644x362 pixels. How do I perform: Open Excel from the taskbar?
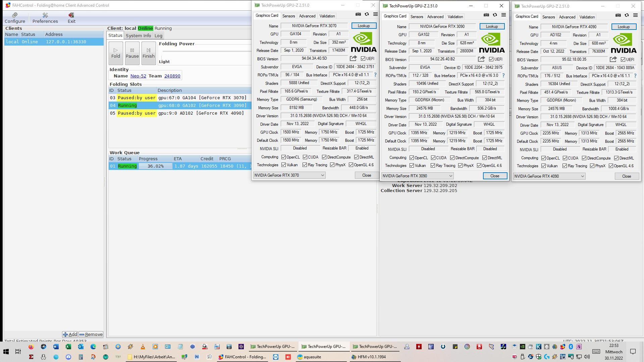(x=68, y=347)
